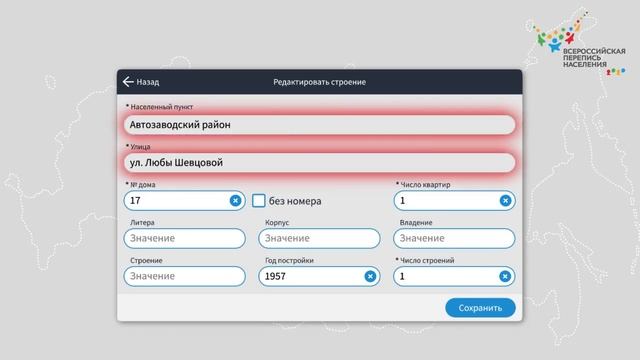Click the Всероссийская перепись населения logo
The image size is (640, 360).
[580, 45]
